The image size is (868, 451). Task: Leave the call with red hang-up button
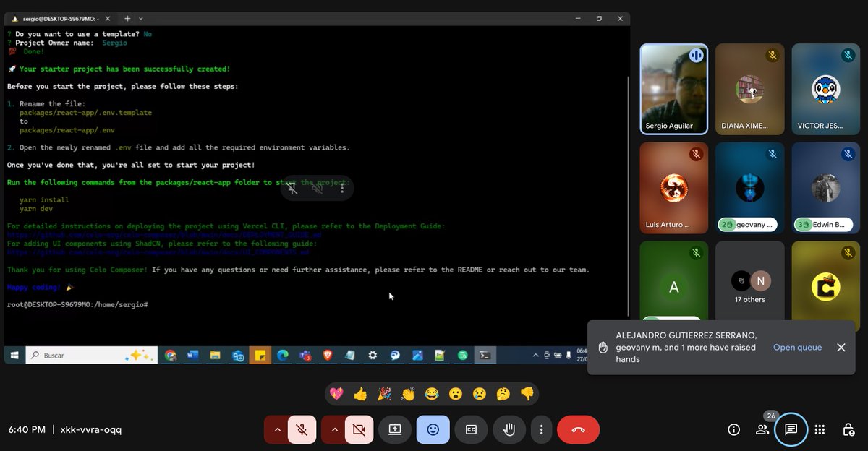click(578, 429)
